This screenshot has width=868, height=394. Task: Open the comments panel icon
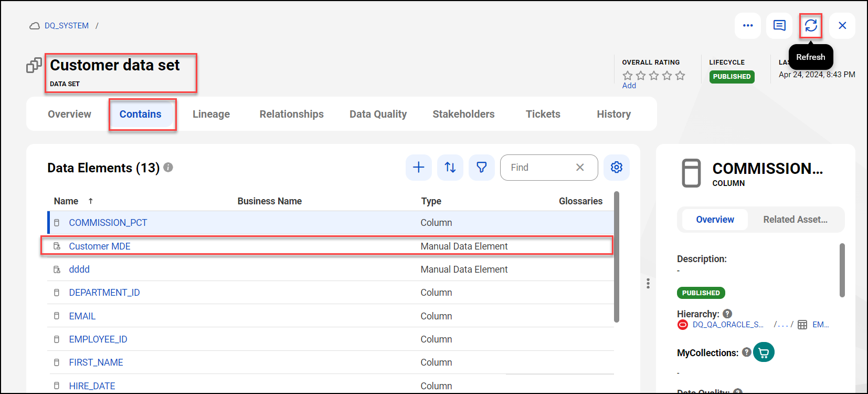click(779, 26)
